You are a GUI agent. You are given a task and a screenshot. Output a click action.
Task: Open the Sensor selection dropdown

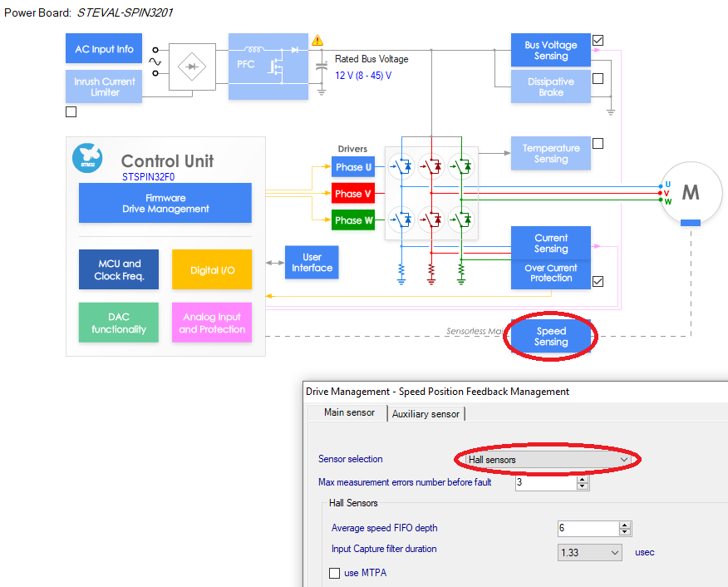[x=548, y=460]
